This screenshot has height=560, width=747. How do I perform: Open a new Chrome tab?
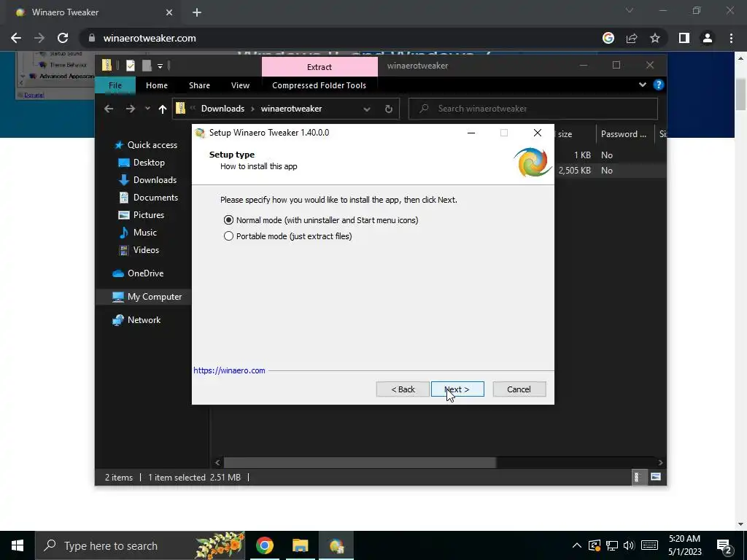pos(197,12)
